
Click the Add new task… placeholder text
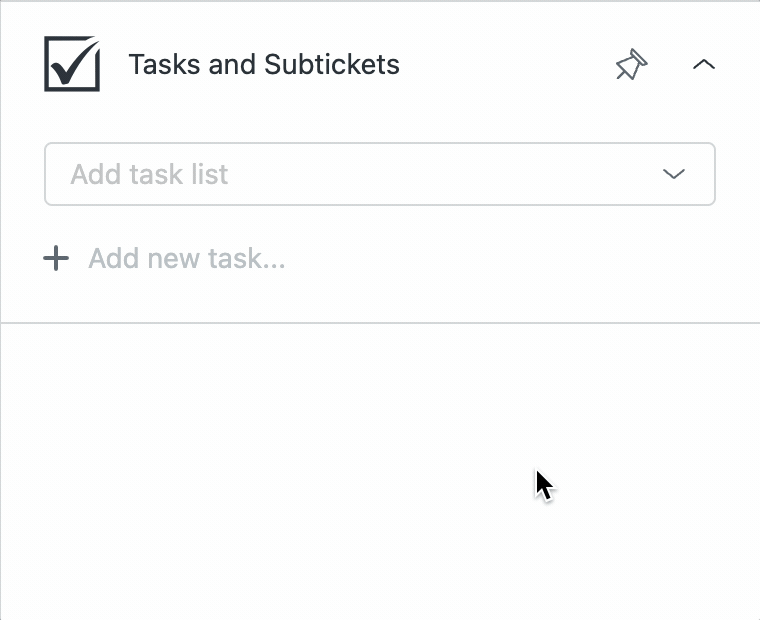[x=187, y=258]
